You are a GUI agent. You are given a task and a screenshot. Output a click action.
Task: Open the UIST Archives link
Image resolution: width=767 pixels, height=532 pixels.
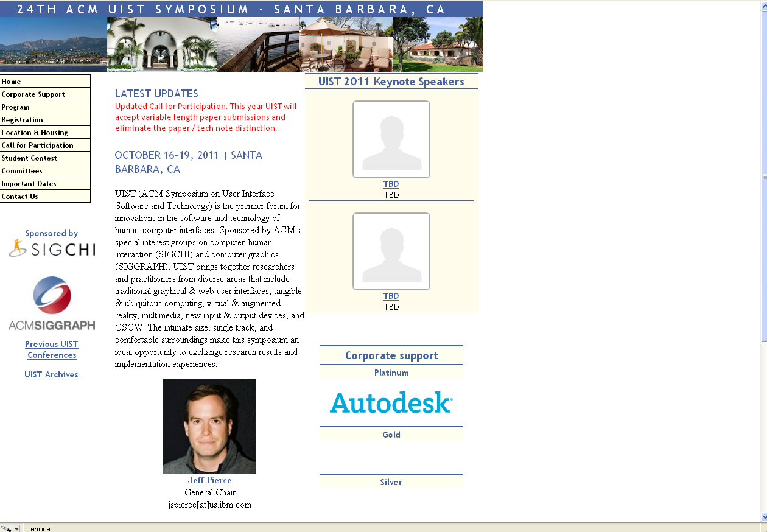(x=52, y=374)
